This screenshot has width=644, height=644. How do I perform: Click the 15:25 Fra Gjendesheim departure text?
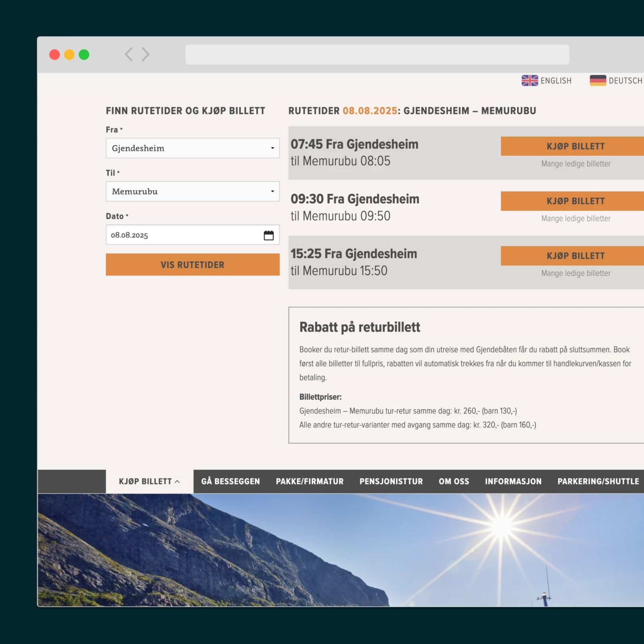pyautogui.click(x=354, y=254)
